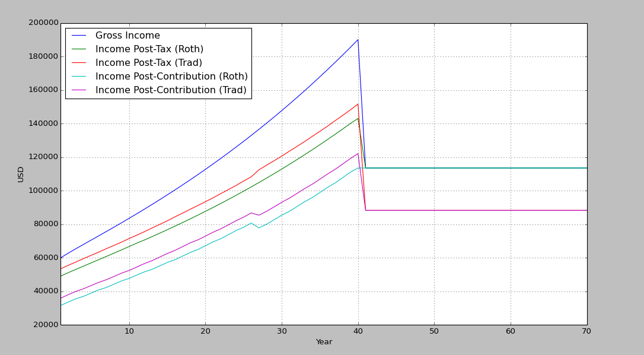Click the x-axis tick label 70
The height and width of the screenshot is (355, 644).
coord(586,331)
